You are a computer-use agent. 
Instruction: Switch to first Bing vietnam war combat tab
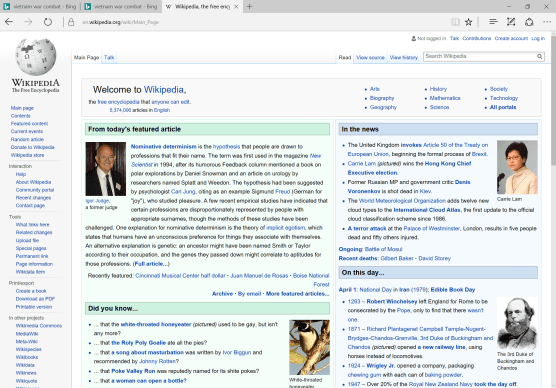click(x=40, y=6)
